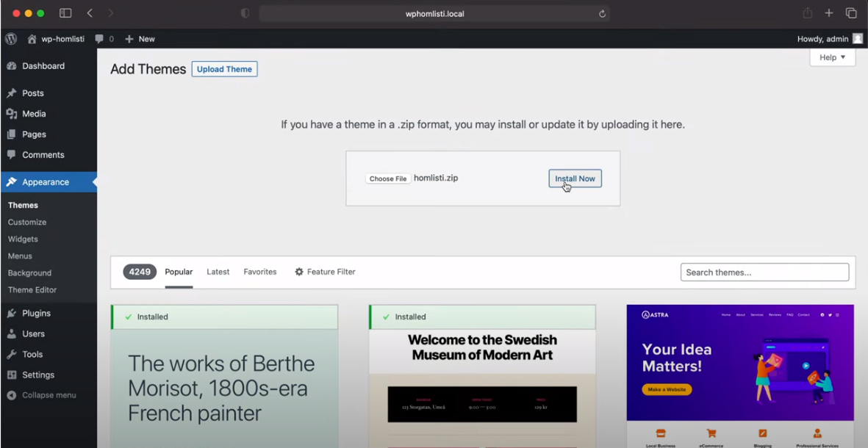Open the Media menu label
Viewport: 868px width, 448px height.
tap(34, 113)
